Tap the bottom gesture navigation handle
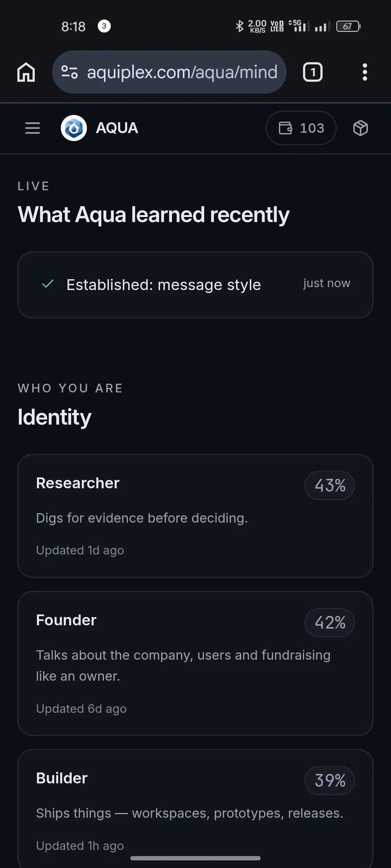The width and height of the screenshot is (391, 868). [x=195, y=858]
